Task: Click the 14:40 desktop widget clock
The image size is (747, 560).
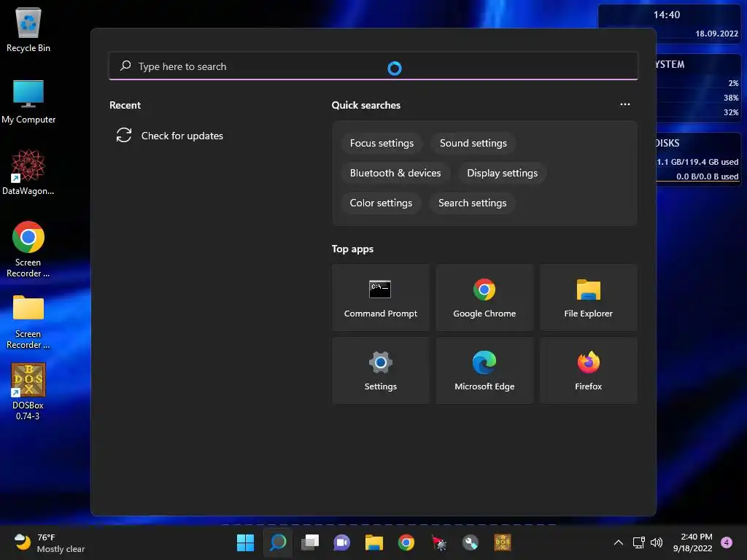Action: click(x=667, y=15)
